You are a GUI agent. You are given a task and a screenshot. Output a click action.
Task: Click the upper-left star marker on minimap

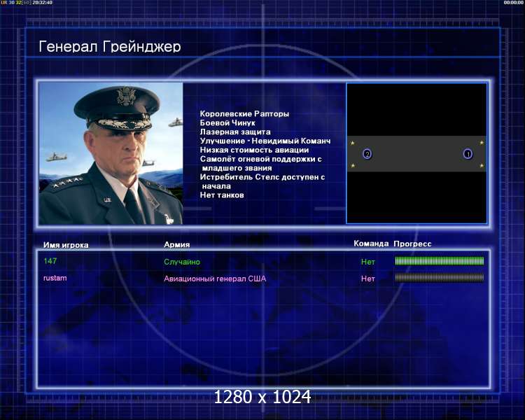(352, 143)
